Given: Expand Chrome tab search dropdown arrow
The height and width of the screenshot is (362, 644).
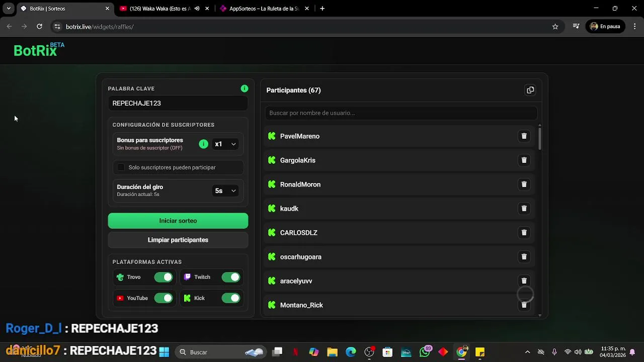Looking at the screenshot, I should tap(9, 9).
